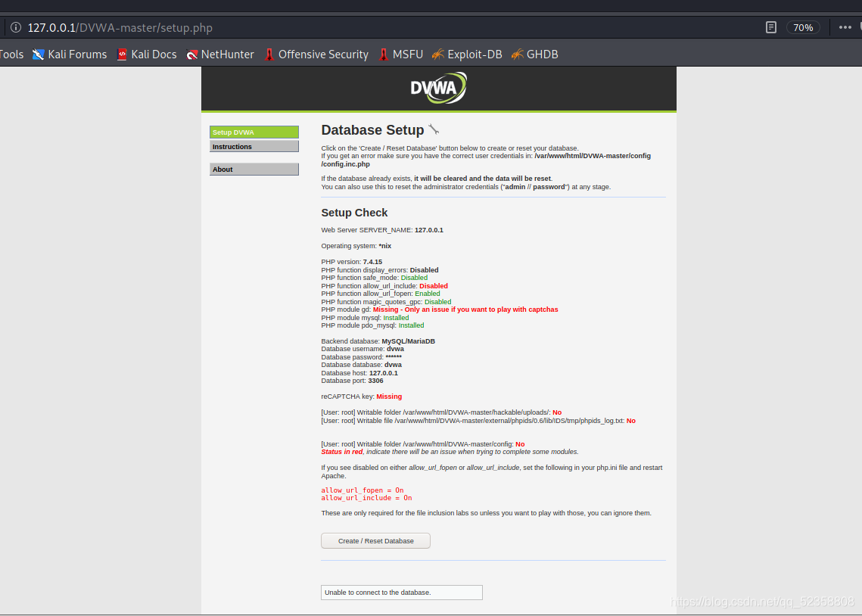Click the red 'Status in red' note

pyautogui.click(x=342, y=453)
